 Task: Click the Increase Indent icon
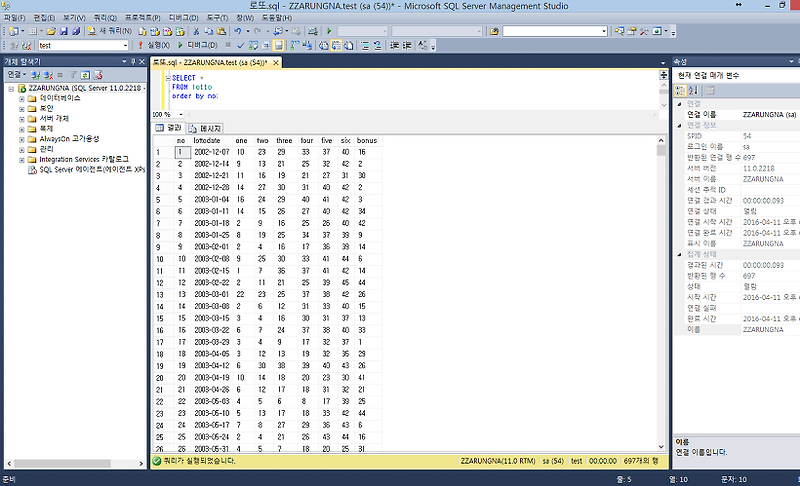[407, 45]
